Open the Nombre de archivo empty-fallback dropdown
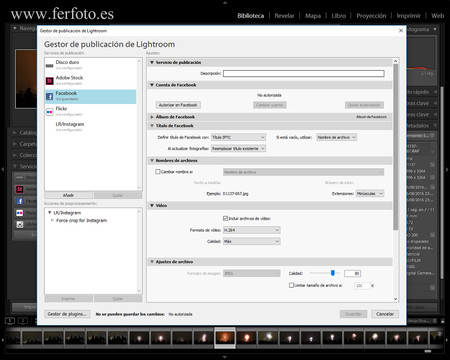Image resolution: width=450 pixels, height=360 pixels. click(x=337, y=137)
